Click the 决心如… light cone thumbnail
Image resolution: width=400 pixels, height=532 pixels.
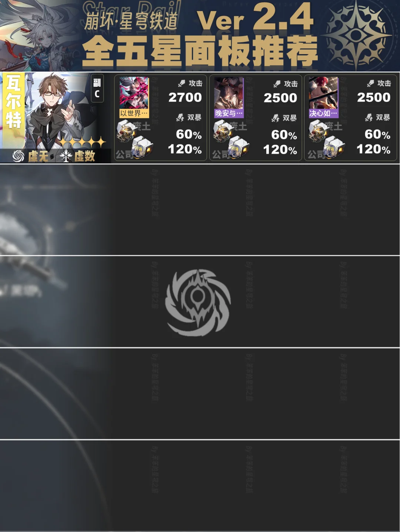coord(324,97)
